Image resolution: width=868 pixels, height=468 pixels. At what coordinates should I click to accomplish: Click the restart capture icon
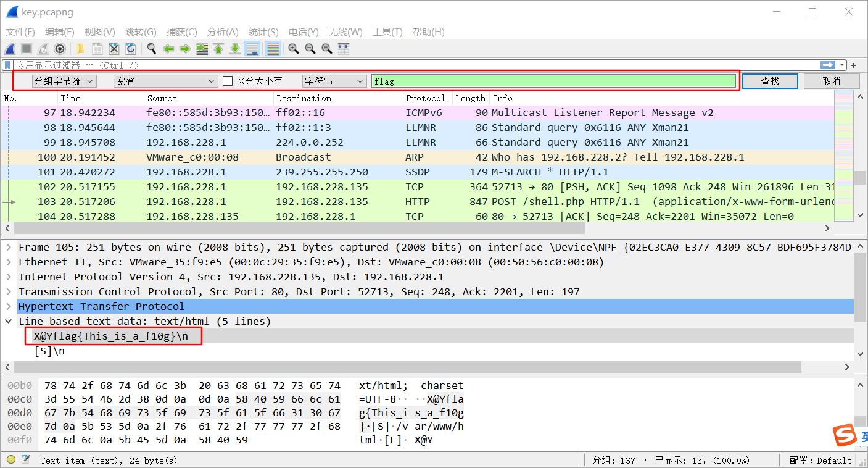coord(43,49)
